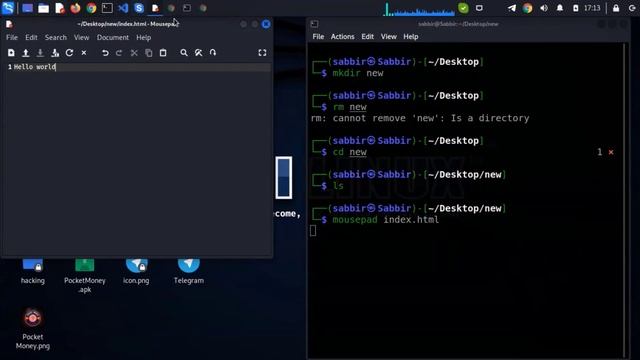Paste from clipboard in Mousepad toolbar
This screenshot has height=360, width=640.
[x=163, y=53]
